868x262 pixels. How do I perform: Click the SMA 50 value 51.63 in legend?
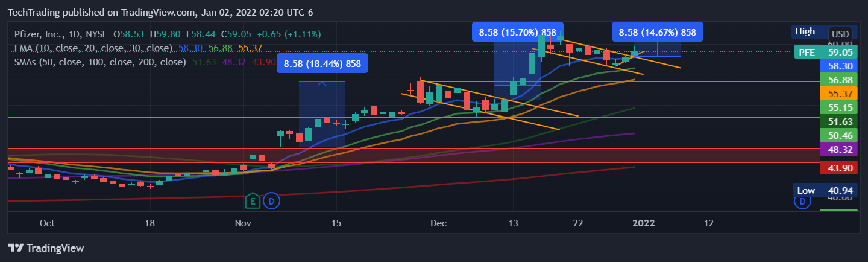pyautogui.click(x=203, y=62)
